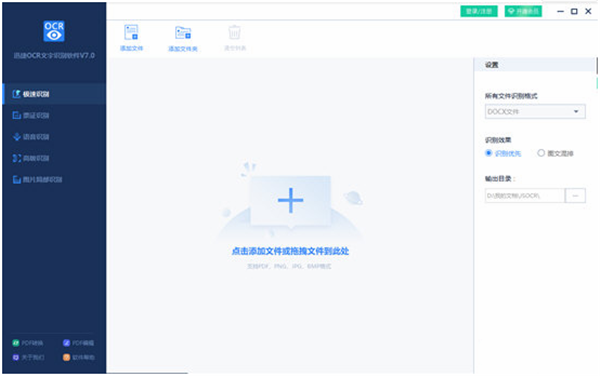Click the Add Folder (添加文件夹) toolbar icon
Viewport: 600px width, 376px height.
click(x=183, y=33)
